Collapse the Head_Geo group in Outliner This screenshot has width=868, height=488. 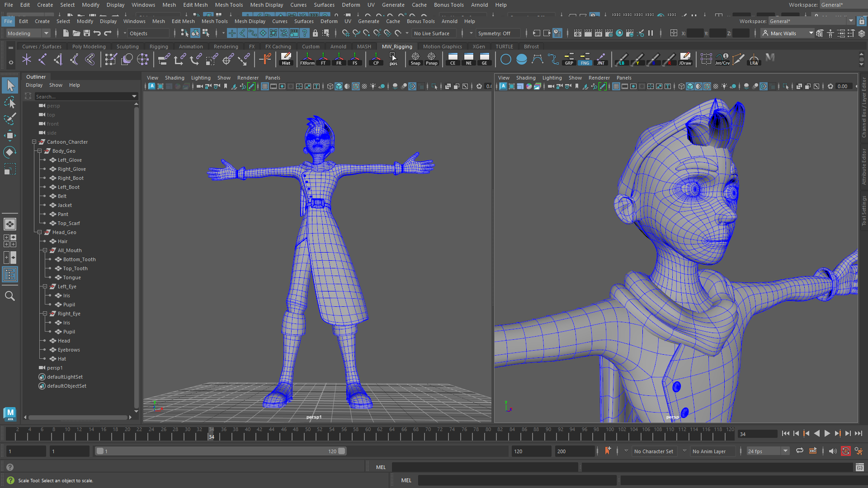(x=40, y=232)
